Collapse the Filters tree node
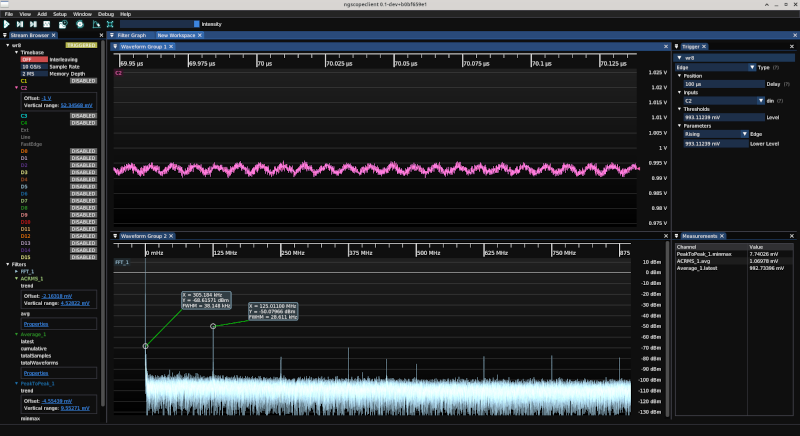Image resolution: width=800 pixels, height=436 pixels. pos(8,265)
